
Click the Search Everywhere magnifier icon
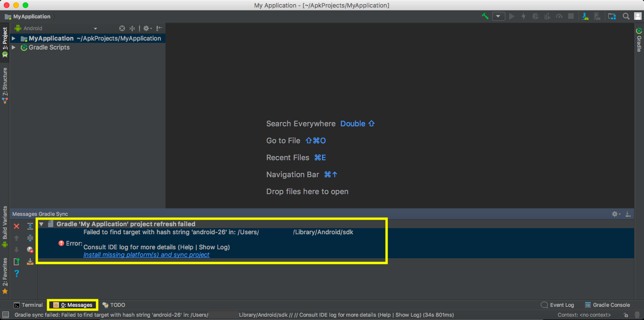625,16
